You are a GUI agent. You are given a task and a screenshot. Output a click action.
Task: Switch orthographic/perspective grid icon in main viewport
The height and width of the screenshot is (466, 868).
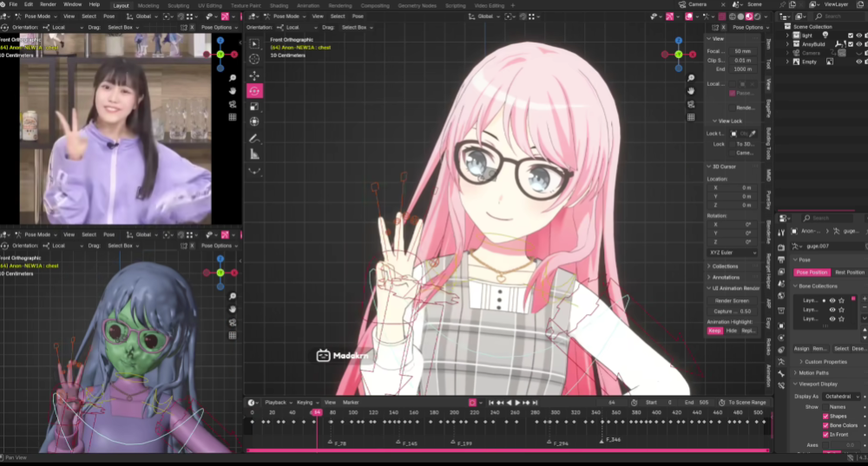click(x=691, y=117)
